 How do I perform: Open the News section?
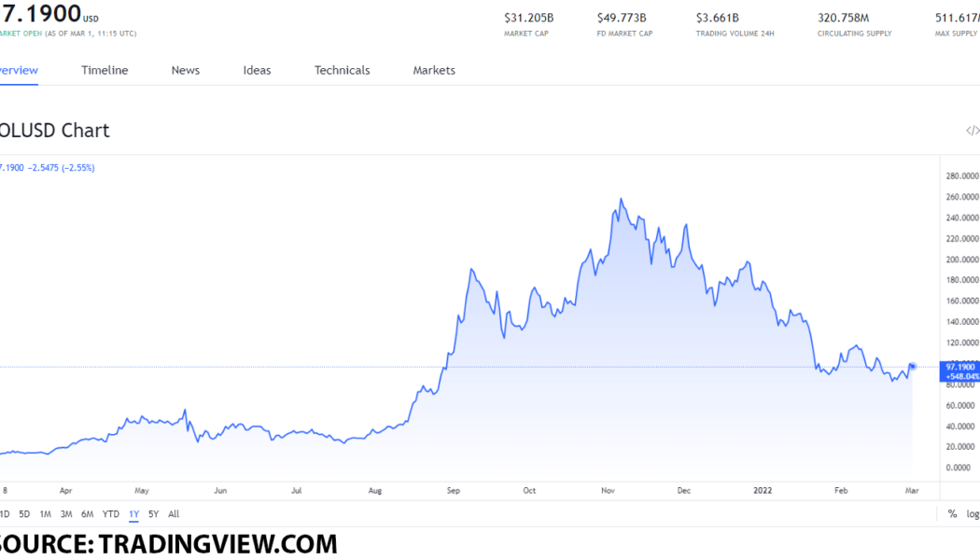tap(185, 70)
